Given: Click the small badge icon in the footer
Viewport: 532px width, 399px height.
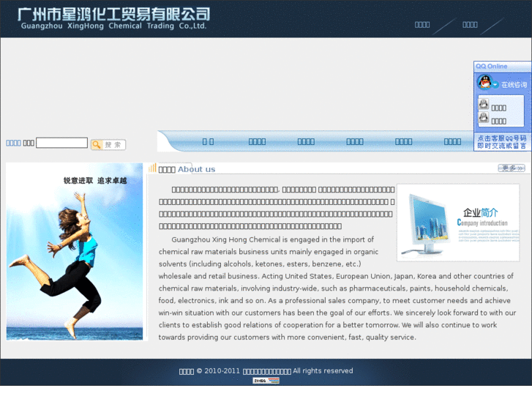Looking at the screenshot, I should (266, 381).
